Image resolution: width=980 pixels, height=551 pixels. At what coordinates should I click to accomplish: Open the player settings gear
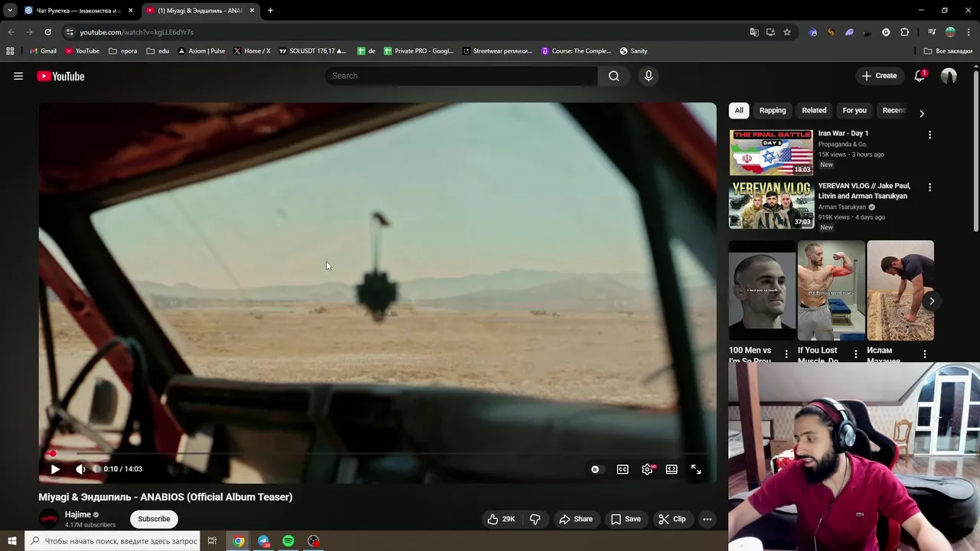click(648, 469)
